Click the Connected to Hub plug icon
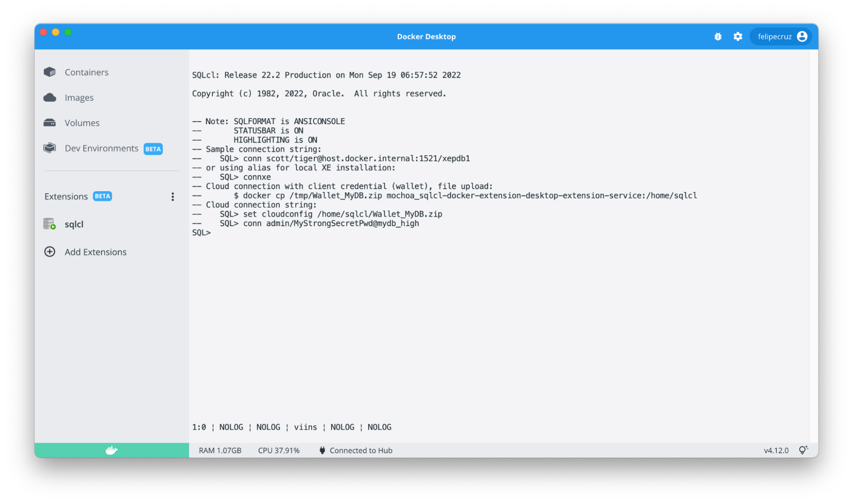Image resolution: width=853 pixels, height=504 pixels. point(322,450)
